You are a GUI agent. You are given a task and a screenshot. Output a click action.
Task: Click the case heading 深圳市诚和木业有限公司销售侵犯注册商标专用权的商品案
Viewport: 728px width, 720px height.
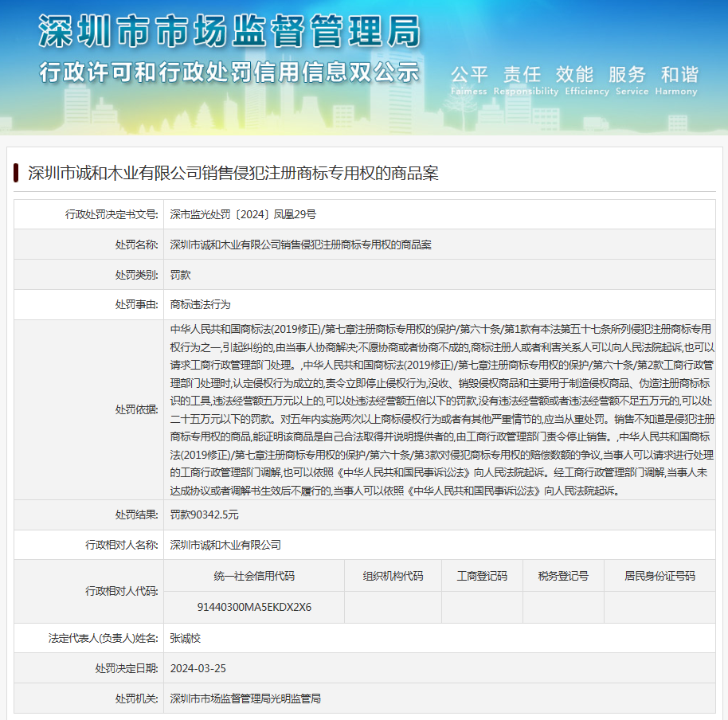(233, 173)
